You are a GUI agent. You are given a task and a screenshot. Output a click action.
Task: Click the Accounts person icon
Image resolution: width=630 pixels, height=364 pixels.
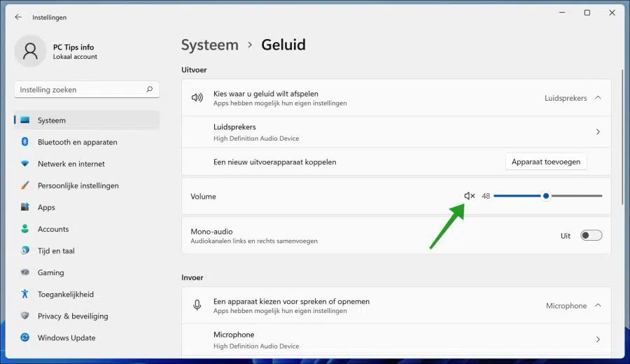click(x=25, y=229)
